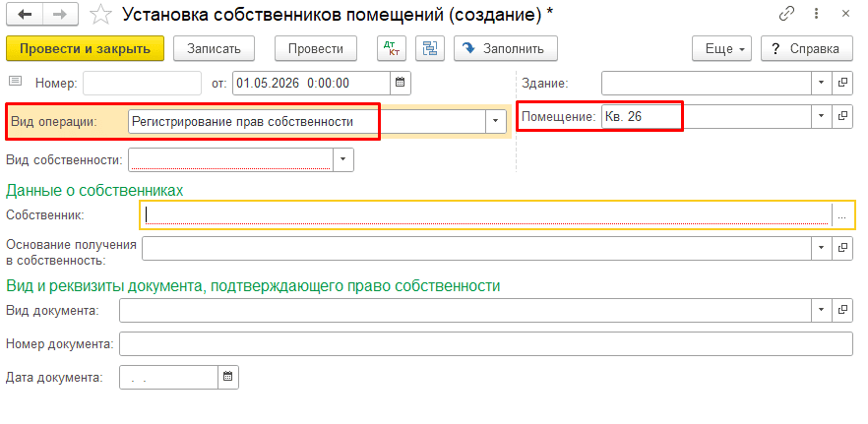Viewport: 868px width, 424px height.
Task: Add form to favorites with star icon
Action: [100, 15]
